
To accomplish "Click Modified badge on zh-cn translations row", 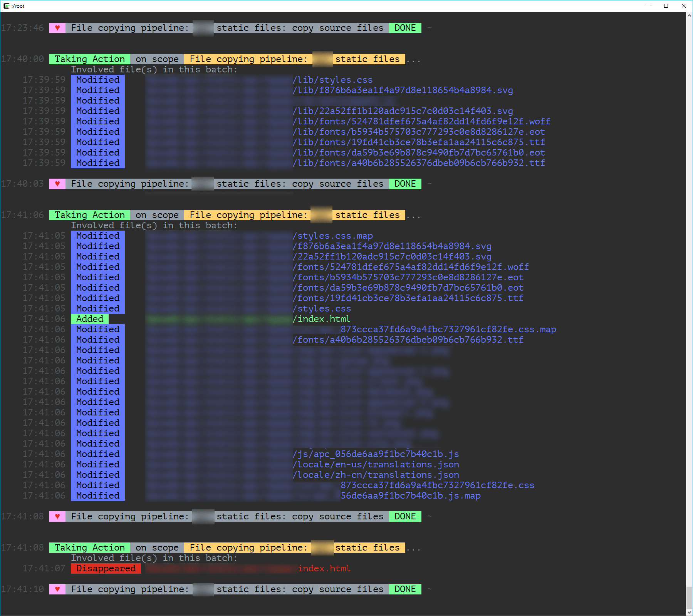I will (98, 475).
